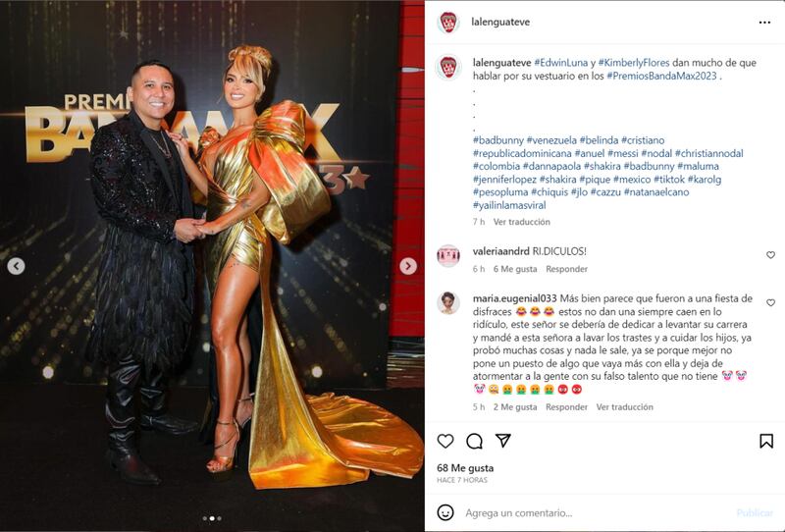The image size is (785, 532).
Task: Click the Ver traducción link under caption
Action: 522,222
